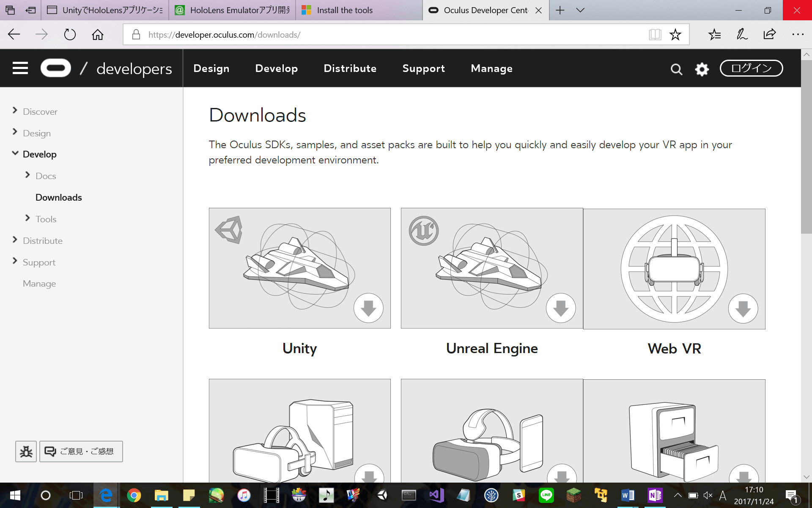
Task: Launch Unity from the taskbar
Action: pyautogui.click(x=382, y=495)
